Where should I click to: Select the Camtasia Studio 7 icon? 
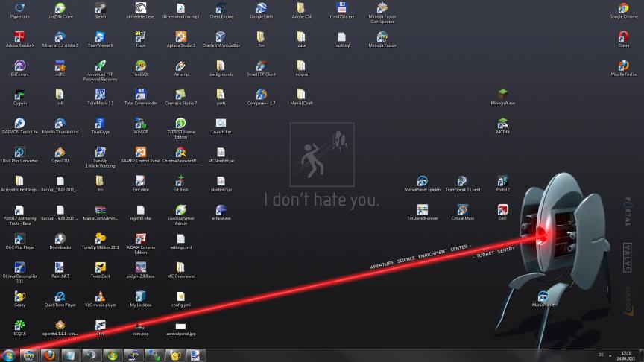pyautogui.click(x=180, y=98)
